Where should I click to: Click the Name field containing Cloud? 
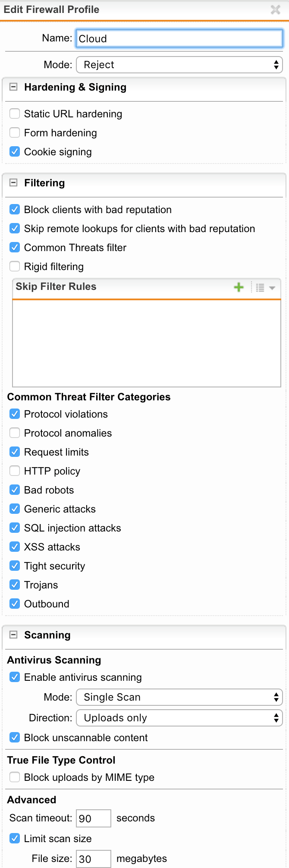click(179, 38)
